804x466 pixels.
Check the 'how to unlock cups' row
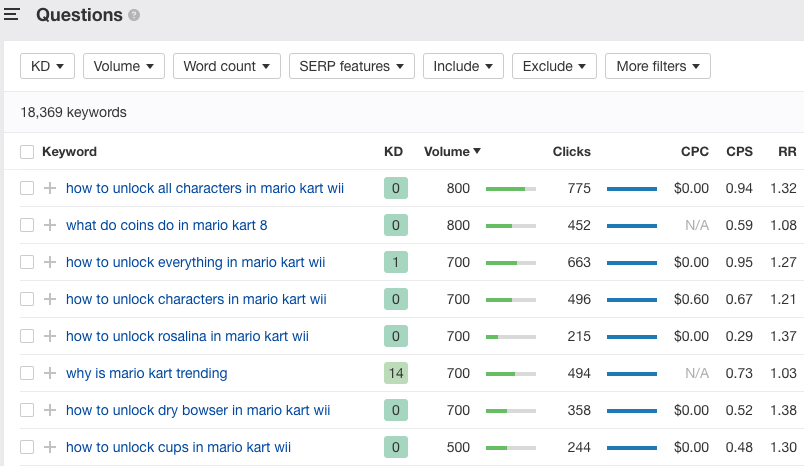[x=27, y=447]
